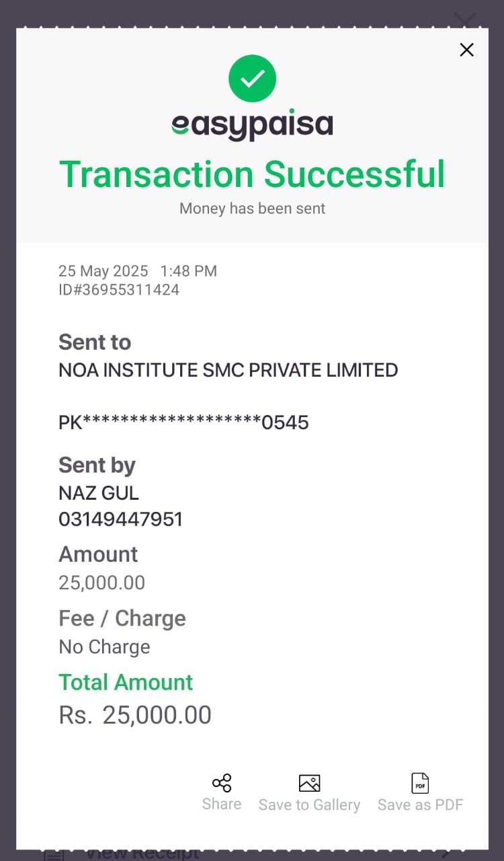Click the Total Amount Rs. 25,000.00 value

[135, 715]
